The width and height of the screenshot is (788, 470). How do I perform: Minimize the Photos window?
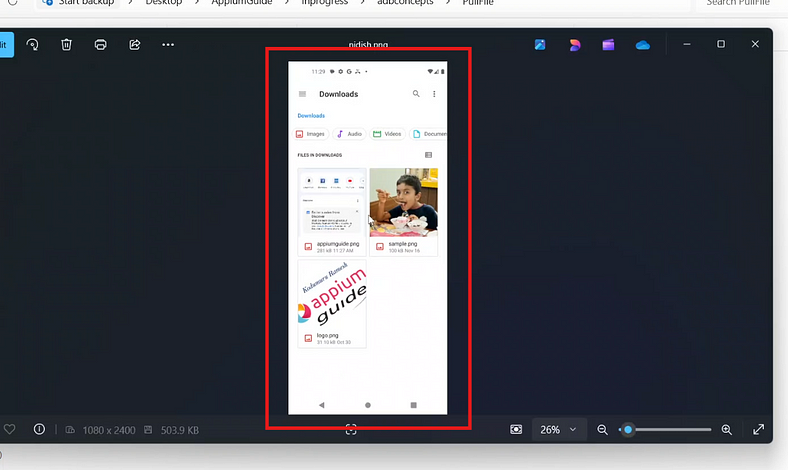[x=687, y=44]
